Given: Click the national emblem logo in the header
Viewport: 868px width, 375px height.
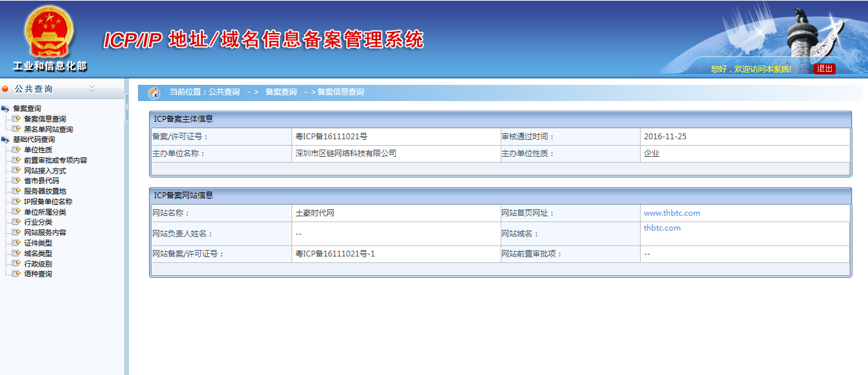Looking at the screenshot, I should click(x=49, y=34).
